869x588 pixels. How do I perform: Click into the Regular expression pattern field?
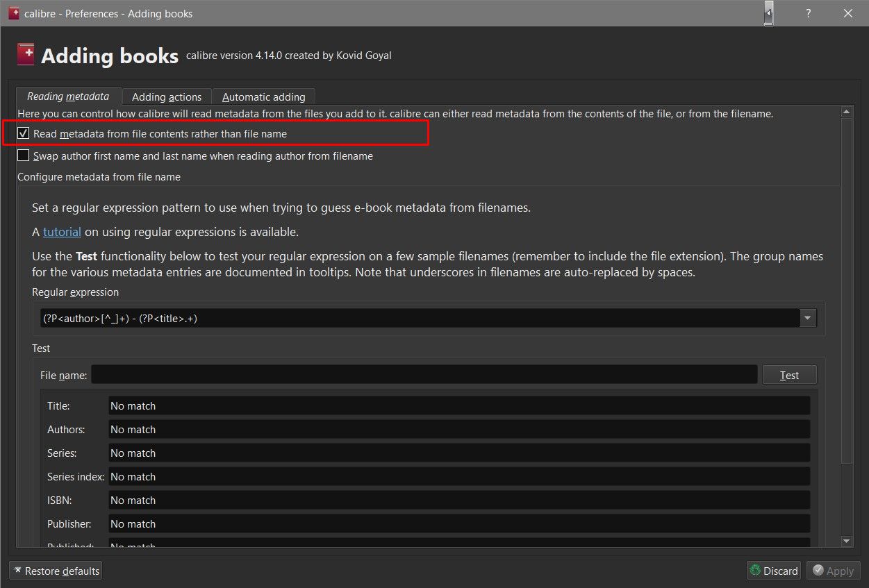coord(420,318)
